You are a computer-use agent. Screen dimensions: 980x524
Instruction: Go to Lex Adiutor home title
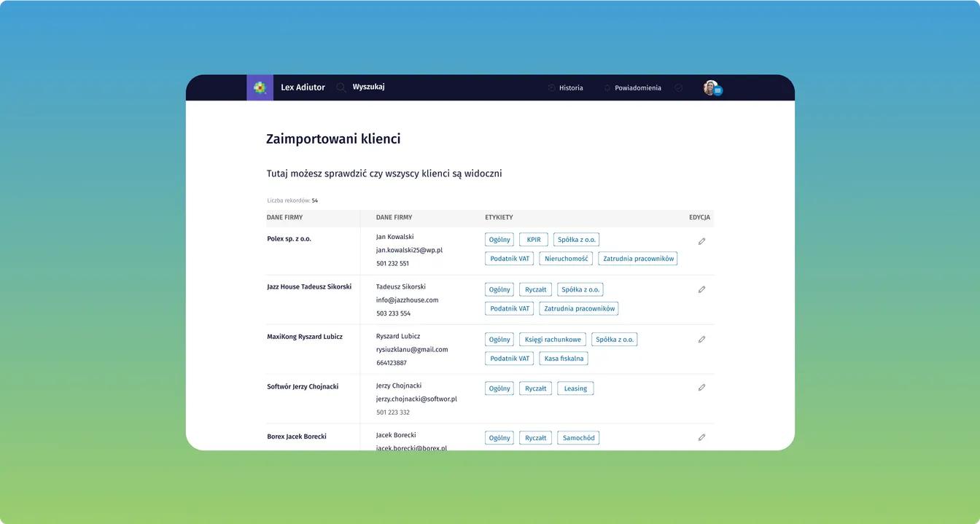point(303,87)
